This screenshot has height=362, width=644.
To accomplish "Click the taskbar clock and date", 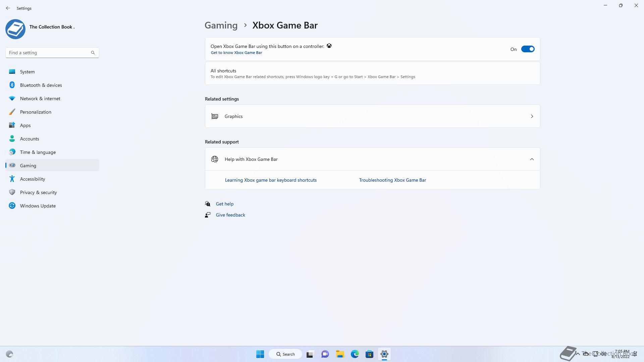I will [x=621, y=354].
